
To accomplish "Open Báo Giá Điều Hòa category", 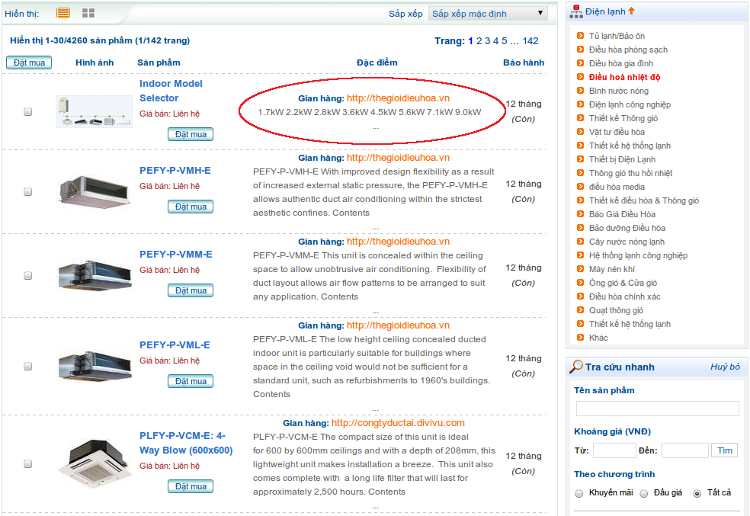I will click(x=622, y=214).
